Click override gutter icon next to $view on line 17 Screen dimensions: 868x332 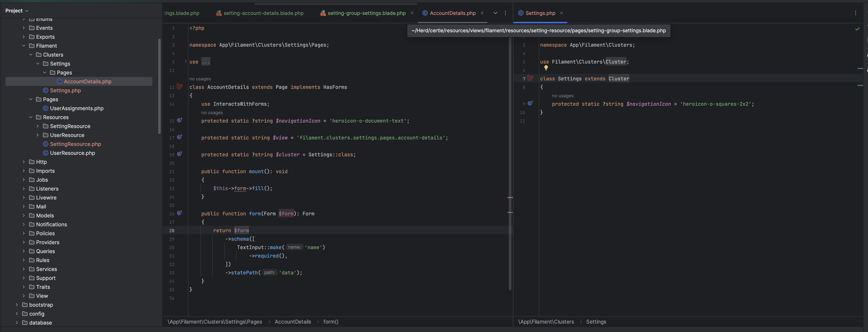(x=180, y=137)
